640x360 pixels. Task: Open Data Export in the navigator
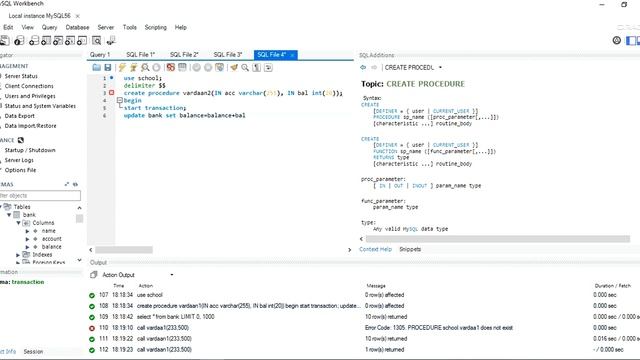click(x=20, y=116)
